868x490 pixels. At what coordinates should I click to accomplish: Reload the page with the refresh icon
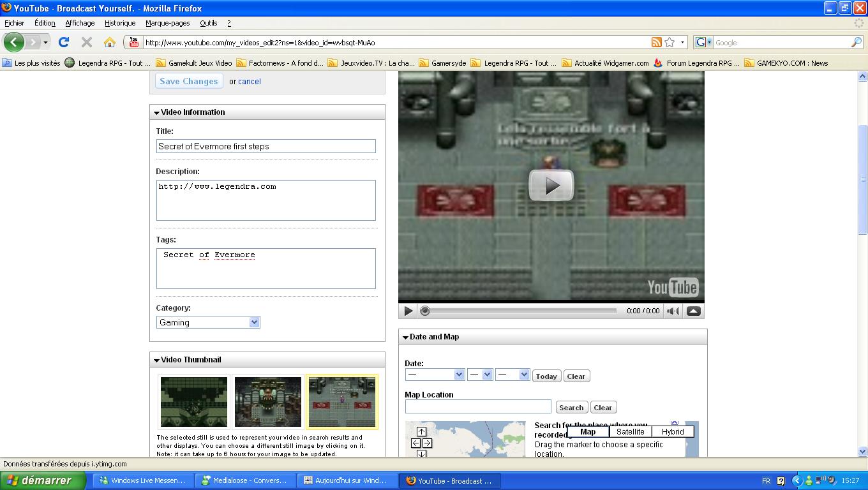coord(63,42)
